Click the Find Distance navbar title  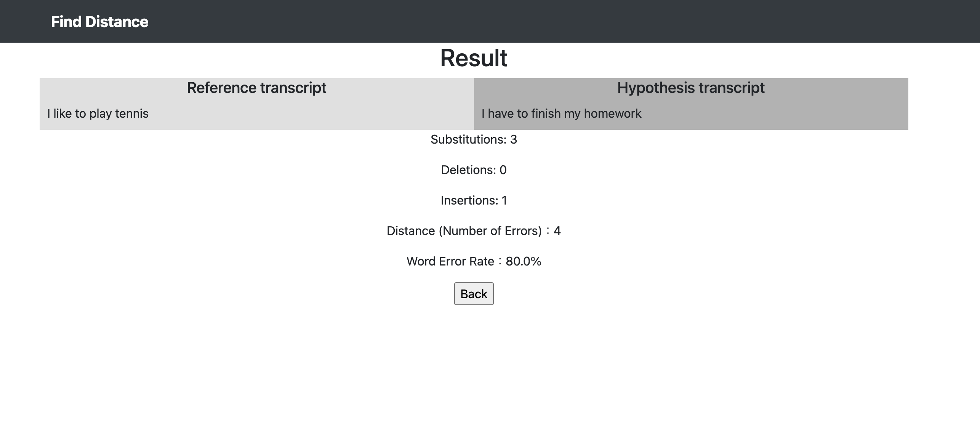point(100,21)
